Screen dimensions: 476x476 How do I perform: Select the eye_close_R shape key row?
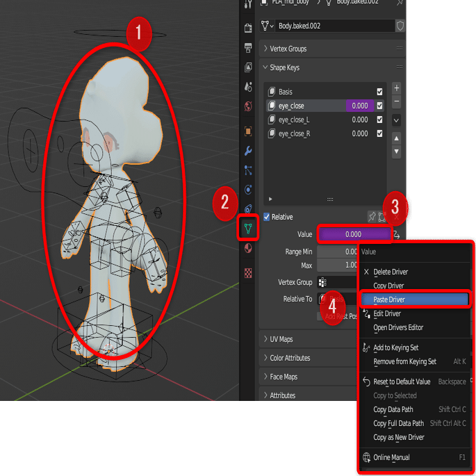pyautogui.click(x=325, y=133)
